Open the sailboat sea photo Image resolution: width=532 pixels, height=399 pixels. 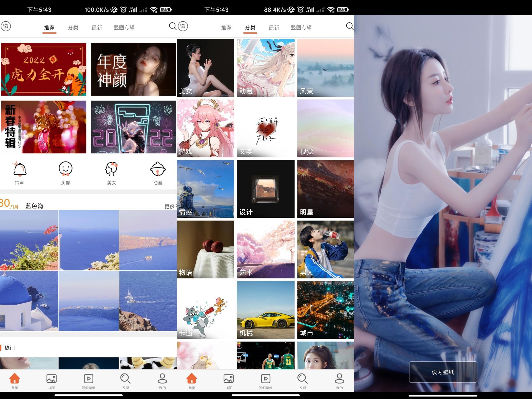(x=148, y=301)
